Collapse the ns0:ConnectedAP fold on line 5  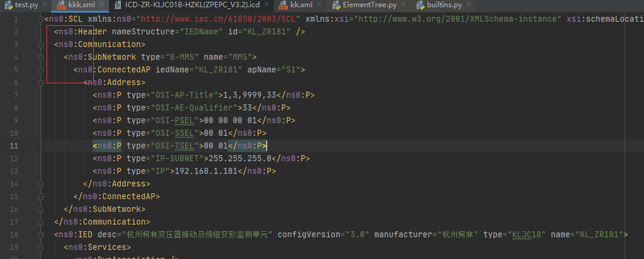41,69
